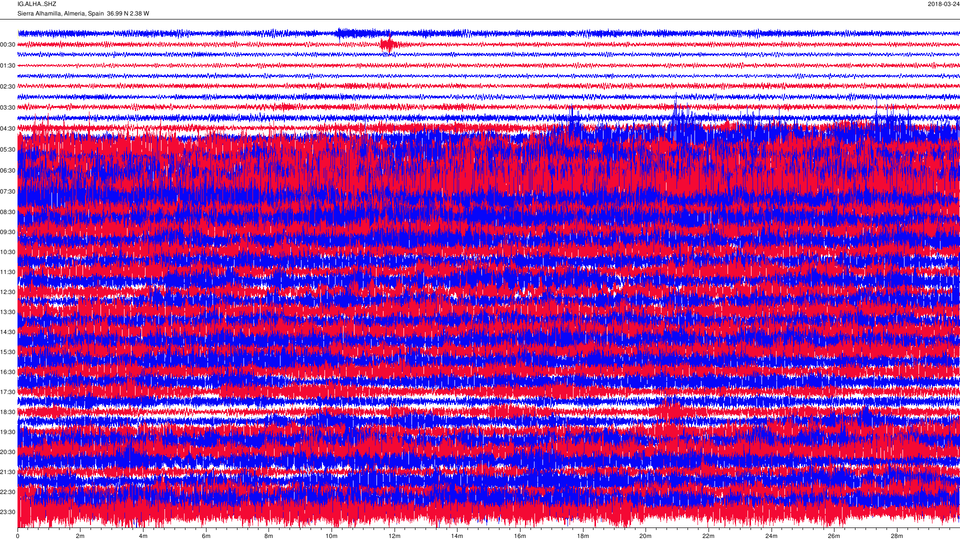Screen dimensions: 960x540
Task: Click the 21:30 time label
Action: 8,471
